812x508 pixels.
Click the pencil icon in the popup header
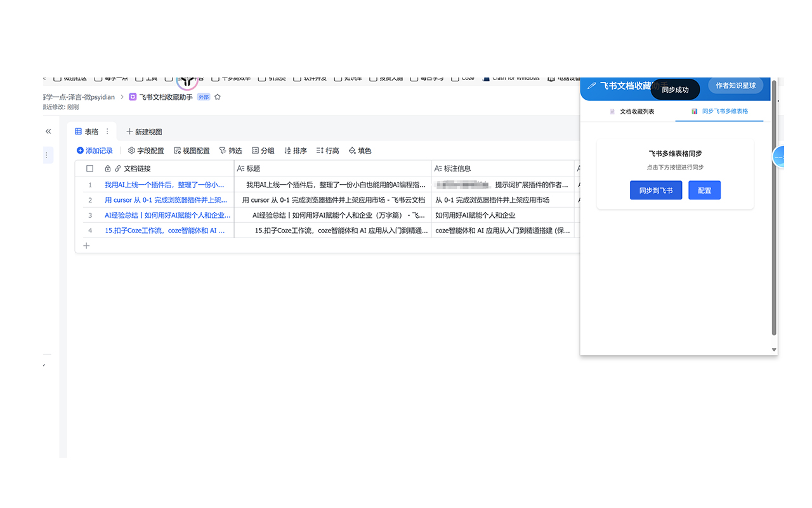tap(592, 86)
